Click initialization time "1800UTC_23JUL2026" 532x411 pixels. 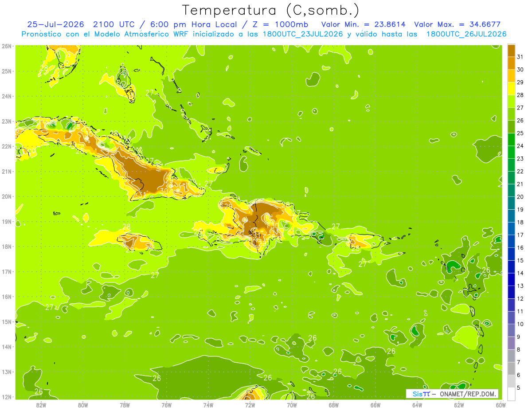point(303,34)
